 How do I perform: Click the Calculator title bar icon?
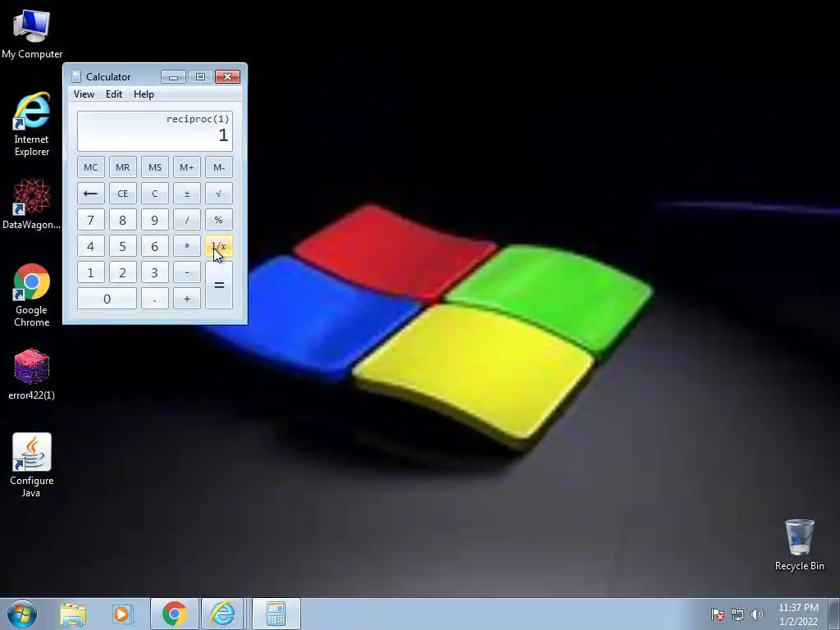point(76,77)
